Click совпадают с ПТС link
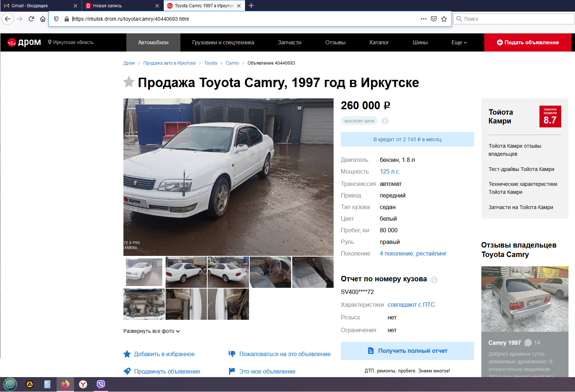The image size is (575, 392). point(411,305)
